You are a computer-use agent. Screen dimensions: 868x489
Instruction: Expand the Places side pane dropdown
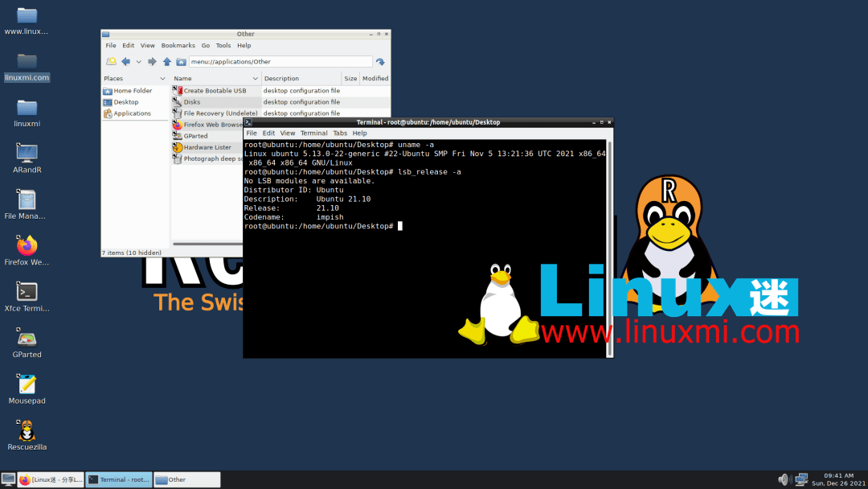tap(162, 79)
